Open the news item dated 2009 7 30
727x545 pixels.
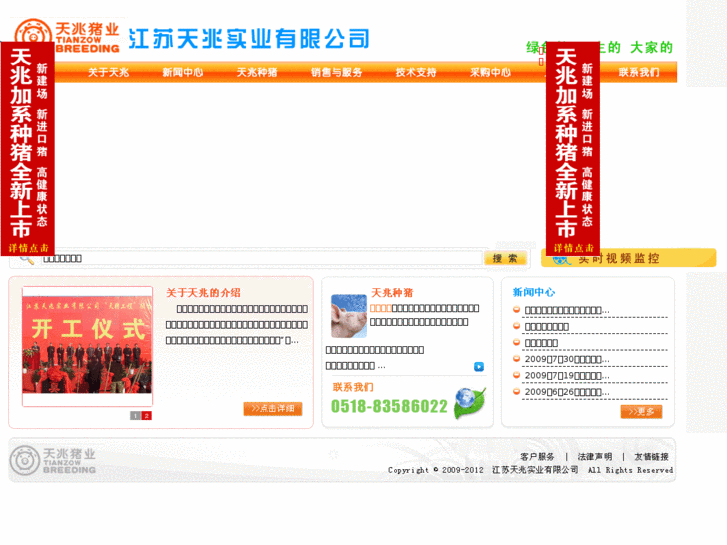click(567, 359)
